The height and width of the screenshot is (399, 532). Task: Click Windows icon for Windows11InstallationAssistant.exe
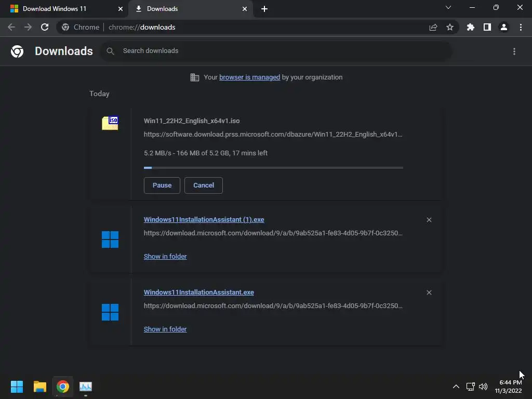(110, 312)
